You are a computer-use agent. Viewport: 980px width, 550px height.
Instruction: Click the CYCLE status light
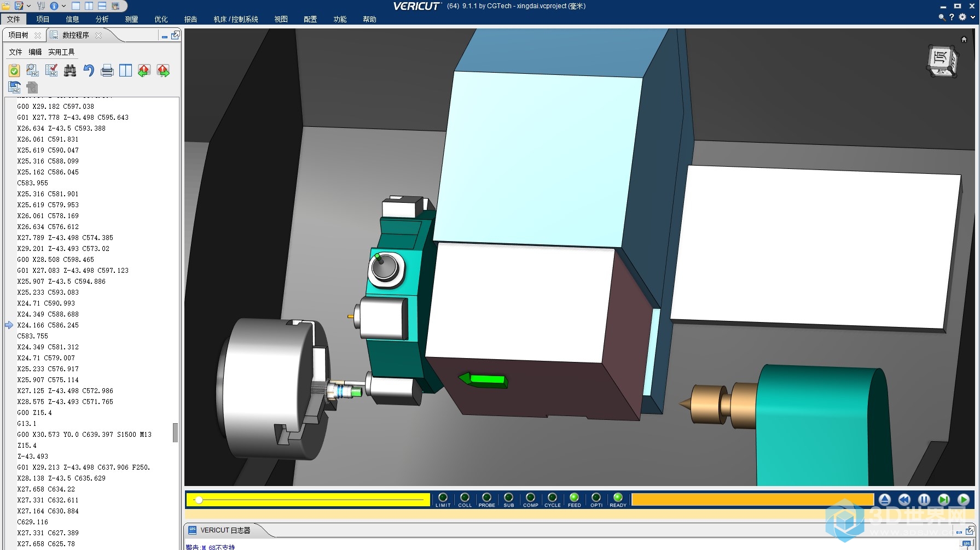553,497
